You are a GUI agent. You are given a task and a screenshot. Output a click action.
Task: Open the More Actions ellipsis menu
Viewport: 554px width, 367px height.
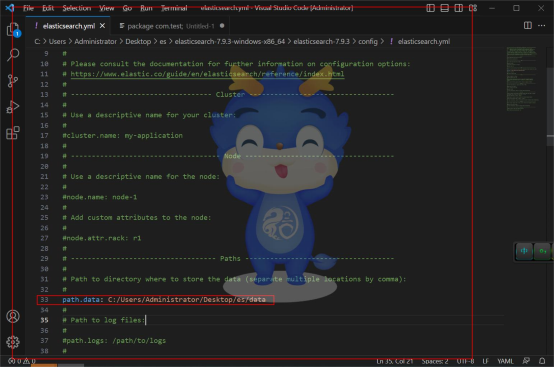(x=541, y=25)
